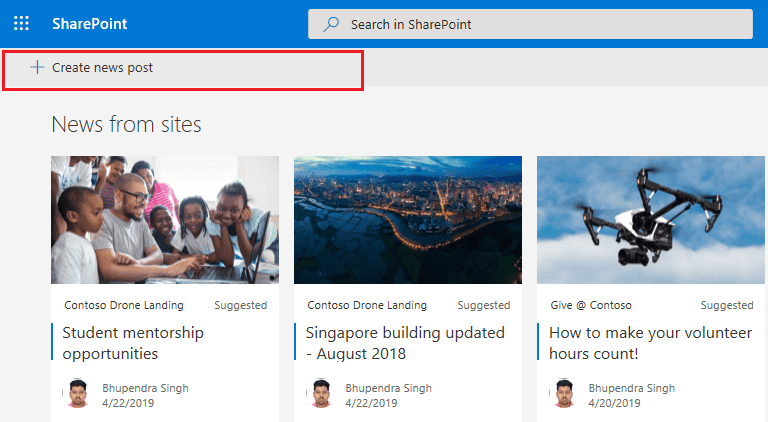Viewport: 768px width, 422px height.
Task: Open the drone photo thumbnail
Action: [652, 219]
